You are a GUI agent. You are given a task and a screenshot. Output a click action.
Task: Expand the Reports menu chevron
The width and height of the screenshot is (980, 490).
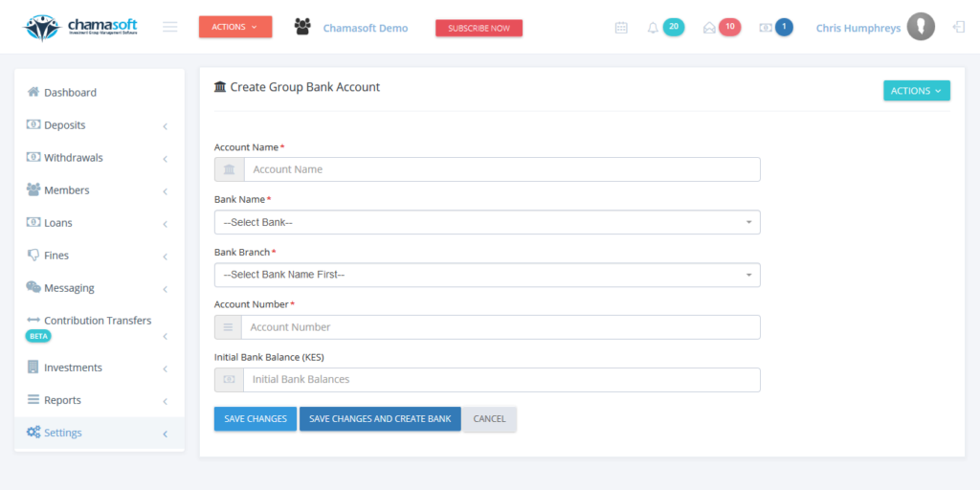[x=166, y=402]
